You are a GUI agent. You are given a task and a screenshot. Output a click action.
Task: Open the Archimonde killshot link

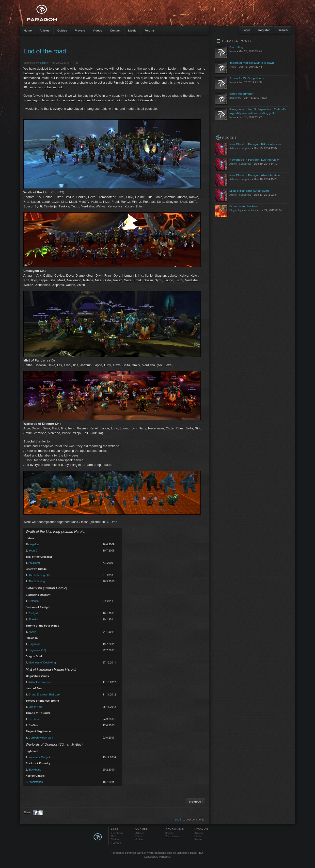(36, 782)
